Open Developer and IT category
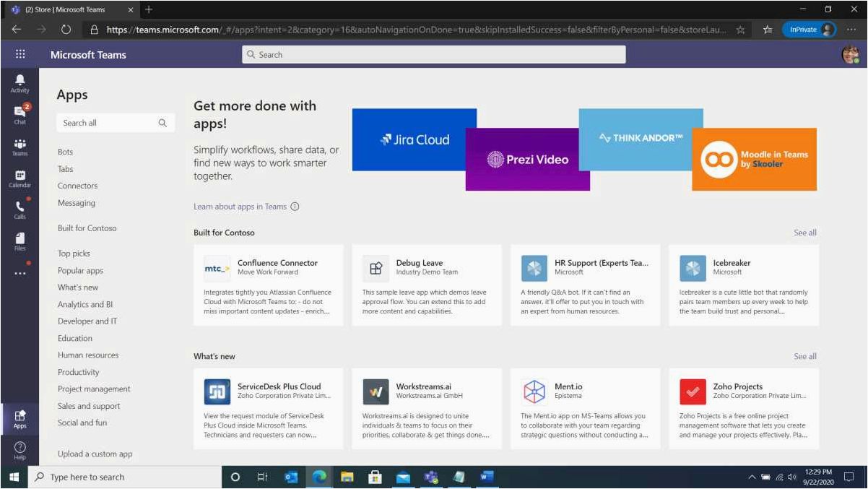The width and height of the screenshot is (868, 489). (x=87, y=321)
